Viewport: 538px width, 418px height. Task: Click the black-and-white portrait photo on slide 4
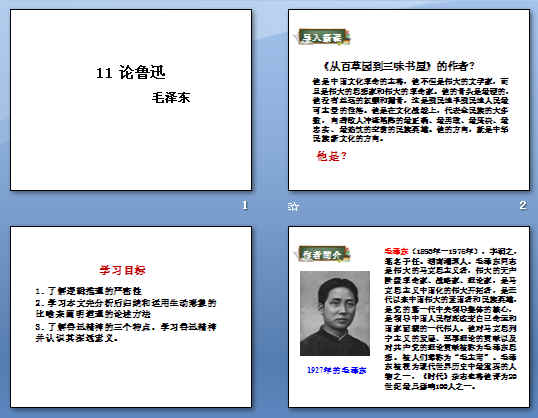click(335, 313)
